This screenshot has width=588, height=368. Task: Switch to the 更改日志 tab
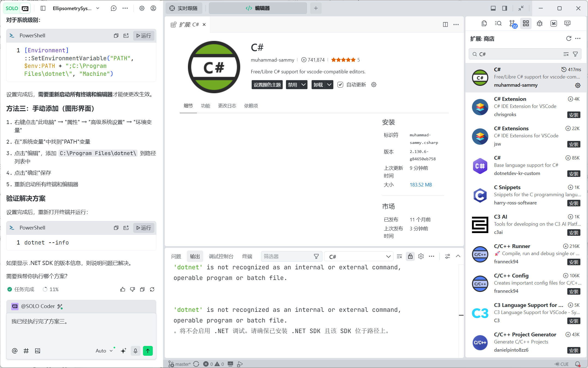coord(227,106)
